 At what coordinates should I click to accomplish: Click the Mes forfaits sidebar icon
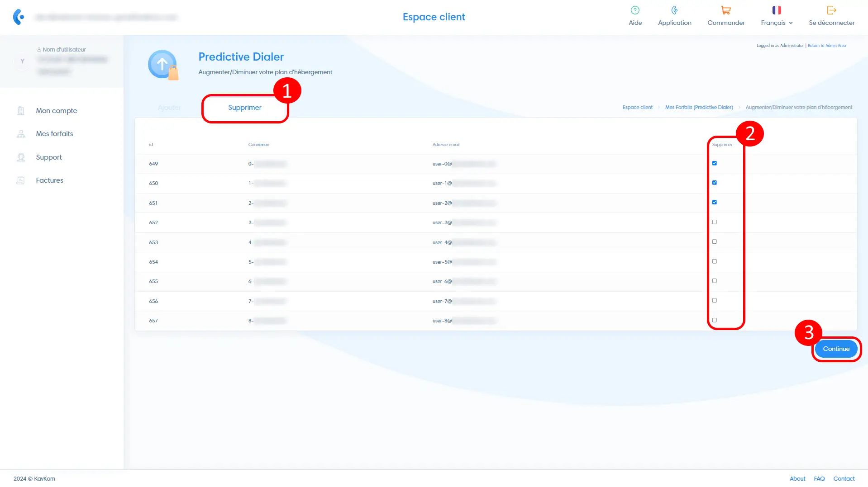tap(21, 134)
